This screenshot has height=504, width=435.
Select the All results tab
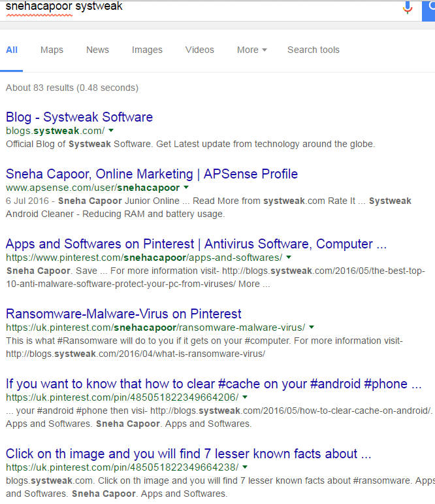point(12,50)
